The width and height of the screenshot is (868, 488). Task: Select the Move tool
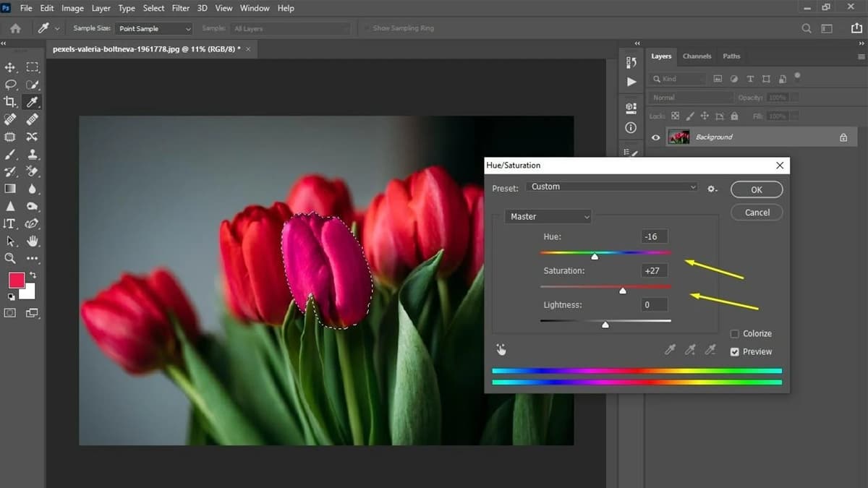pyautogui.click(x=10, y=67)
